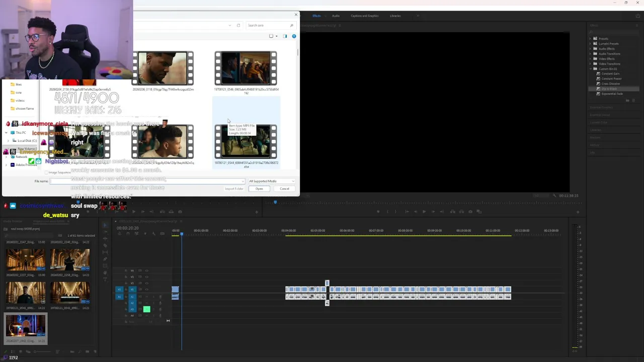Viewport: 644px width, 362px height.
Task: Expand Video Effects folder
Action: 590,59
